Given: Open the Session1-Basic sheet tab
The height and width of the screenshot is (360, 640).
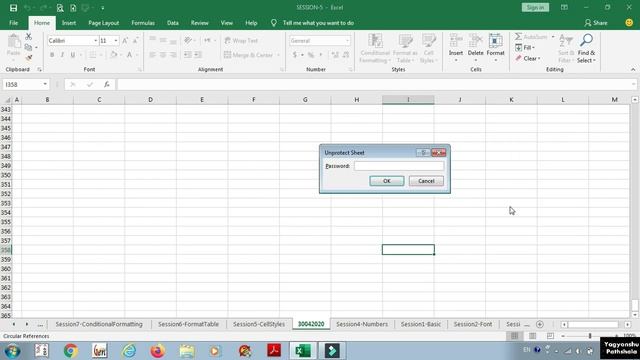Looking at the screenshot, I should tap(421, 324).
